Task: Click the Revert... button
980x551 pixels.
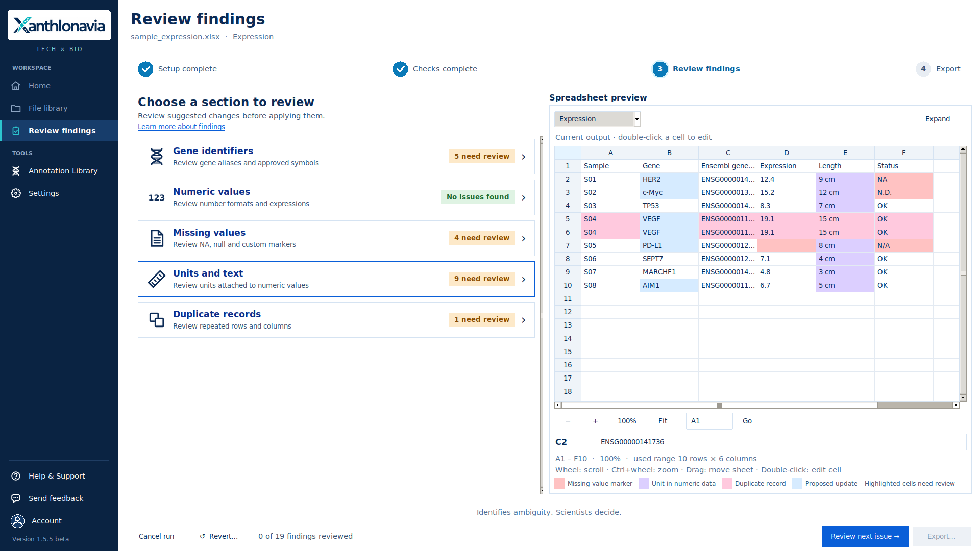Action: (218, 536)
